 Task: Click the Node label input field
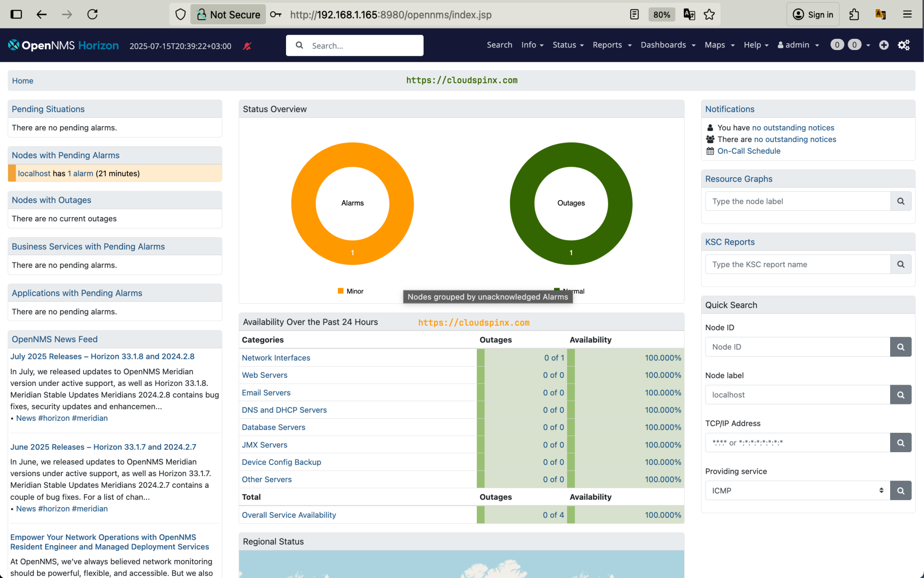pos(797,395)
